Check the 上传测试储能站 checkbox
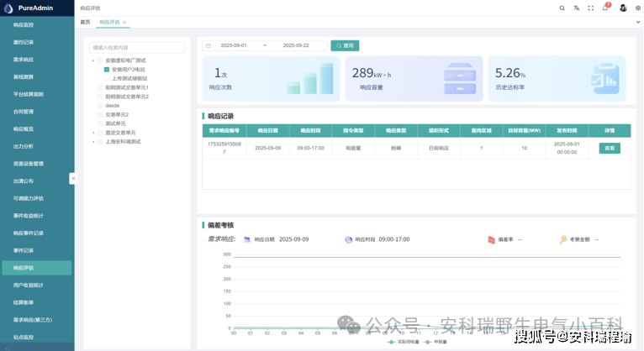The image size is (644, 351). (x=107, y=78)
